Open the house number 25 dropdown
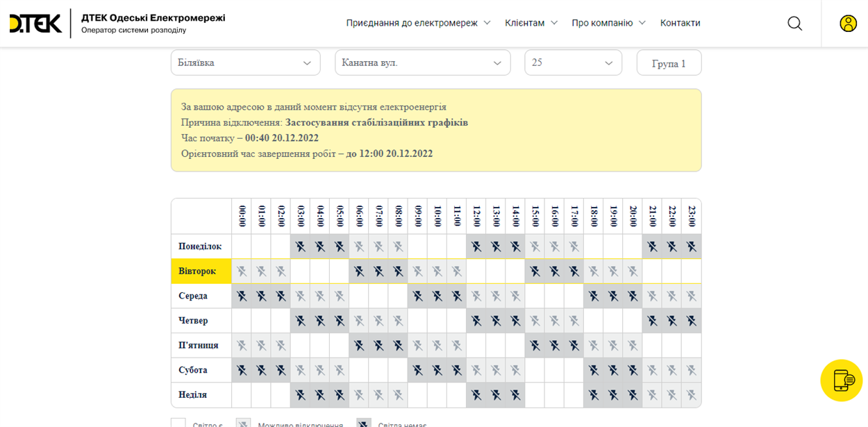 click(574, 62)
